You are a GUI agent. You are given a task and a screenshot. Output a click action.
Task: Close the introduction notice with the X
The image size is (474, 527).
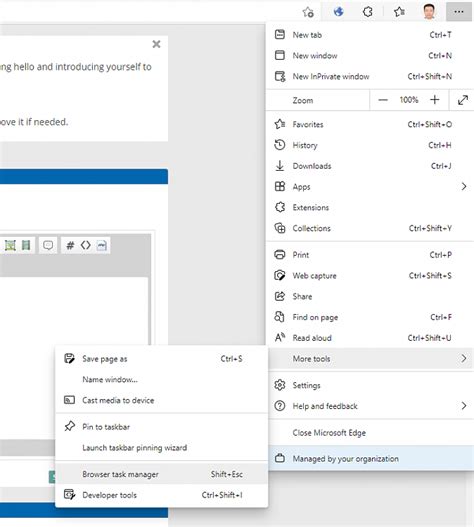pyautogui.click(x=156, y=44)
